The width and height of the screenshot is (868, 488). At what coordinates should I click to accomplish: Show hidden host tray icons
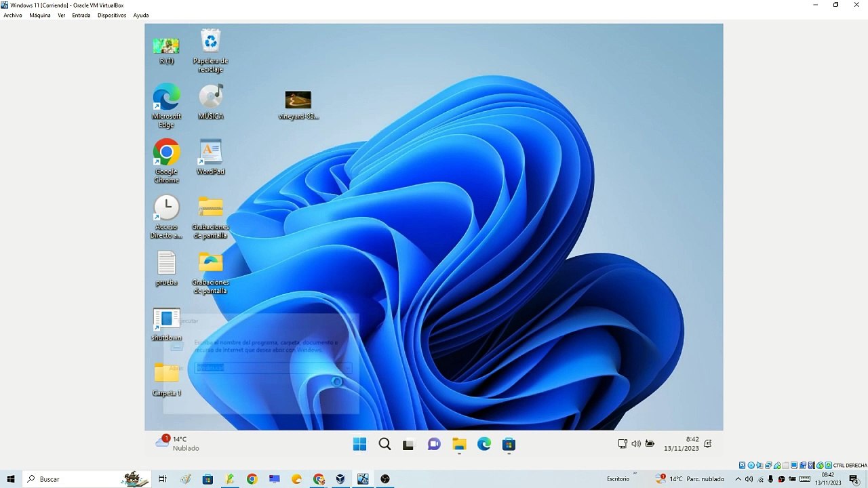[x=738, y=479]
